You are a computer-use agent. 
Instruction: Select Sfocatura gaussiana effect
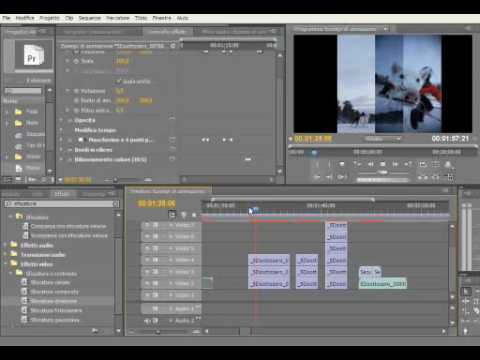[55, 320]
